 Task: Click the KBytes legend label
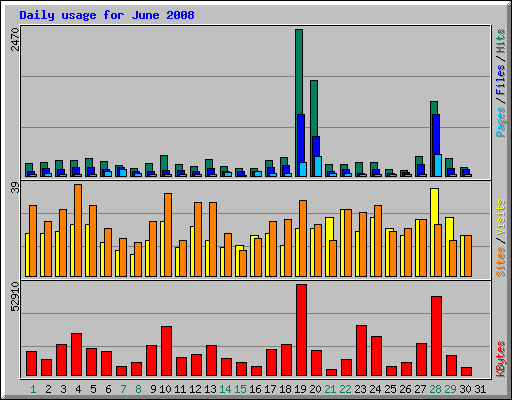click(500, 359)
